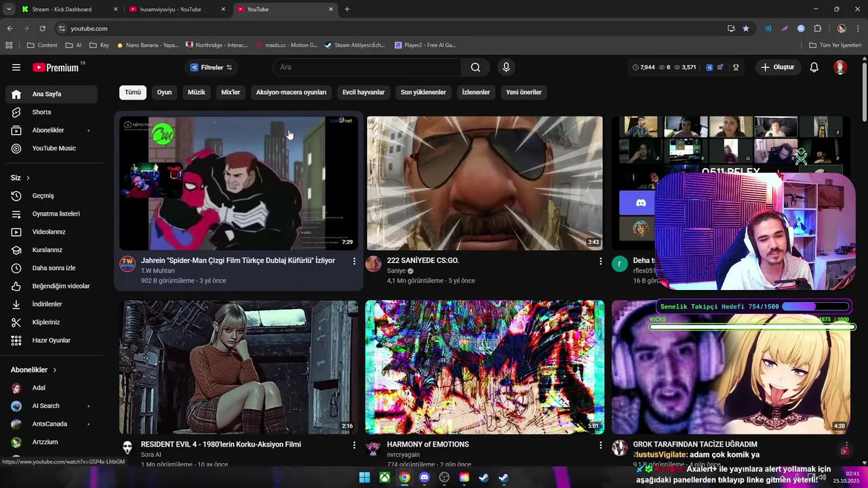
Task: Select the Evcil hayvanlar chip
Action: click(x=363, y=92)
